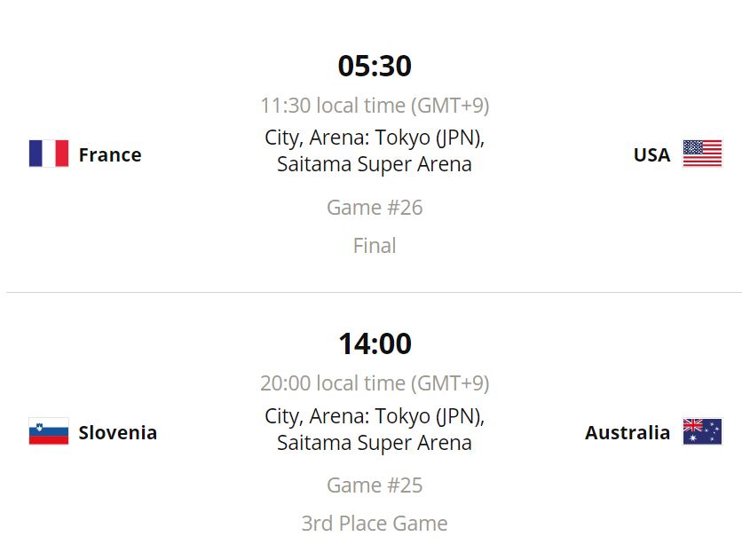Click the France flag icon

coord(48,154)
